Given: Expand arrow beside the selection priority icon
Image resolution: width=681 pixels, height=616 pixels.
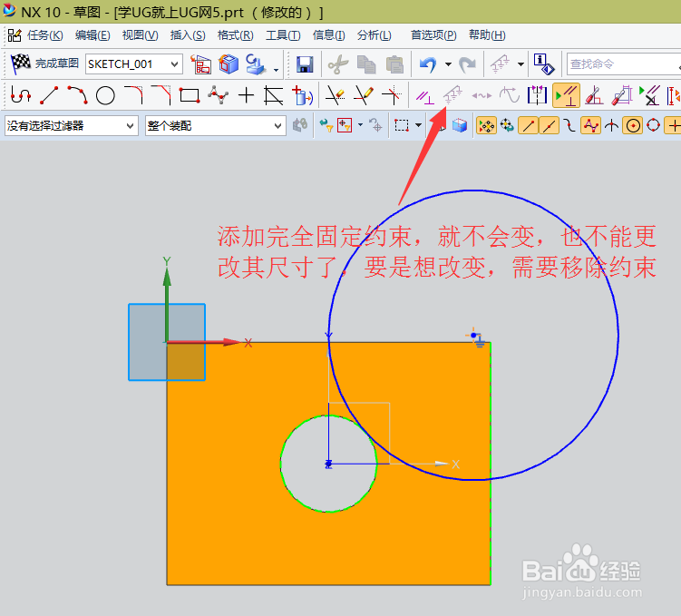Looking at the screenshot, I should click(x=360, y=125).
